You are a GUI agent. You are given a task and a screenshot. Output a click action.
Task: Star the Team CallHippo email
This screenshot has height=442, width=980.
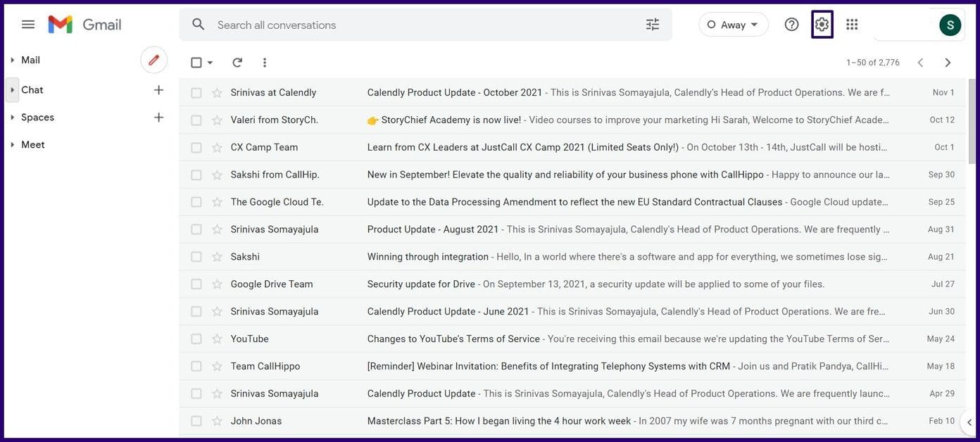click(217, 367)
